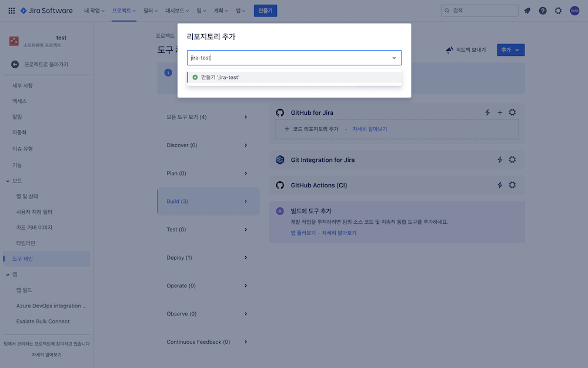The width and height of the screenshot is (588, 368).
Task: Open the 앱 둘러보기 link
Action: pyautogui.click(x=303, y=233)
